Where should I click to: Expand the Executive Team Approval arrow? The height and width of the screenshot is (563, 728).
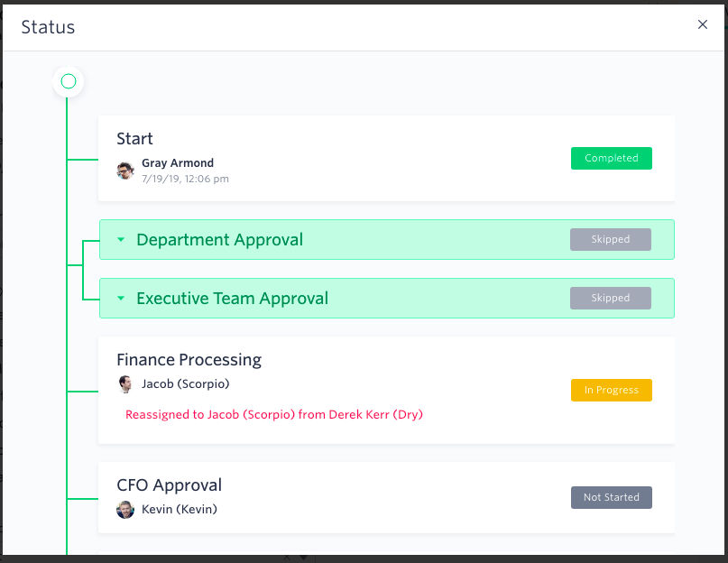click(x=121, y=299)
